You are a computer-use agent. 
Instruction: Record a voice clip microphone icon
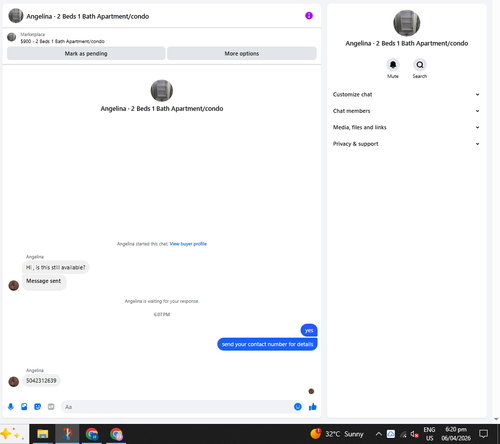[x=11, y=407]
